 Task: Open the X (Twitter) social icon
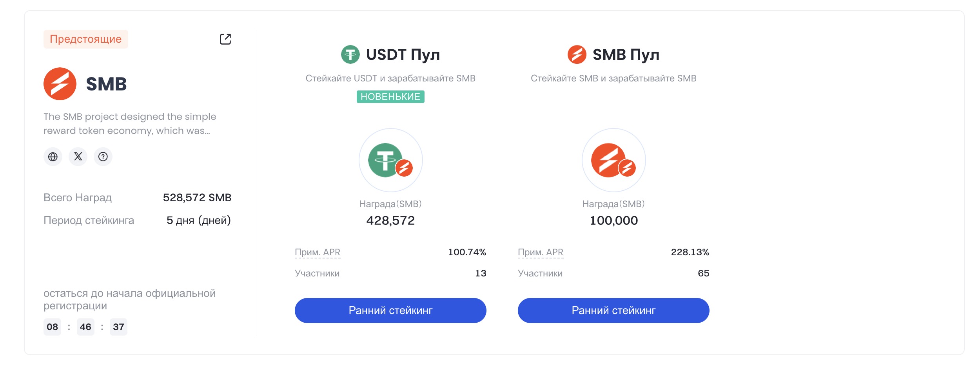pyautogui.click(x=78, y=157)
